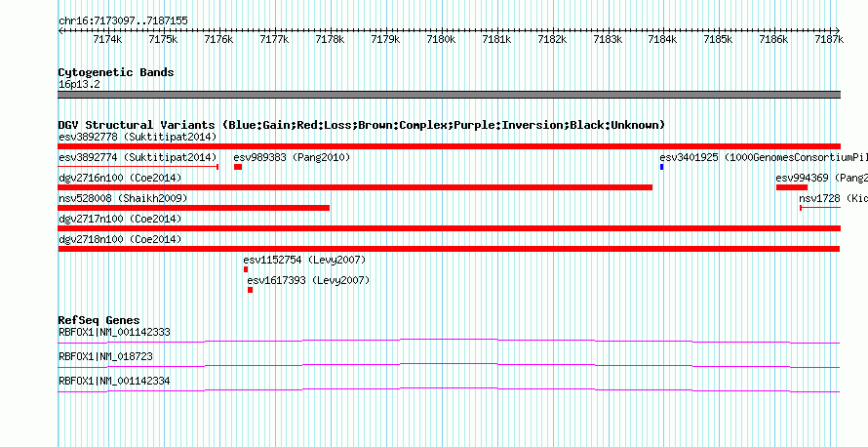
Task: Click the 7178k ruler tick label
Action: [x=330, y=39]
